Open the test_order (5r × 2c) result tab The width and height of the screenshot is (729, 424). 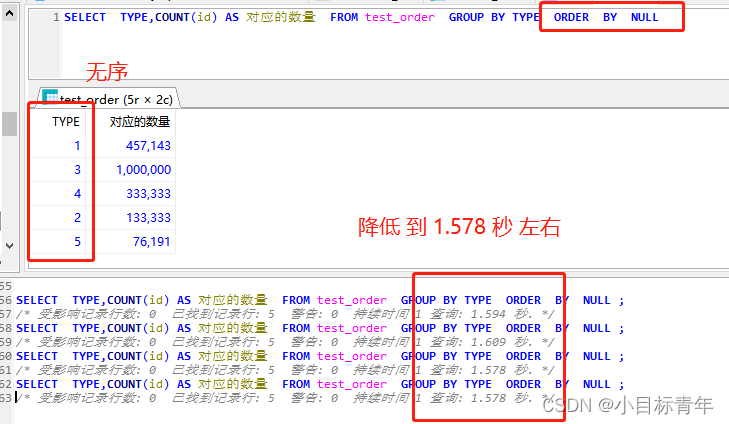[x=108, y=98]
